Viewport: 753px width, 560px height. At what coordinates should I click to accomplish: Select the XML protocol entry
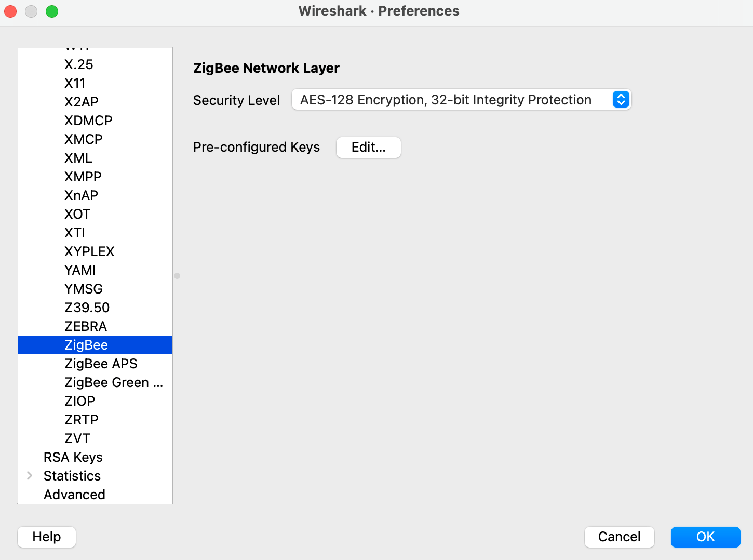click(x=78, y=157)
